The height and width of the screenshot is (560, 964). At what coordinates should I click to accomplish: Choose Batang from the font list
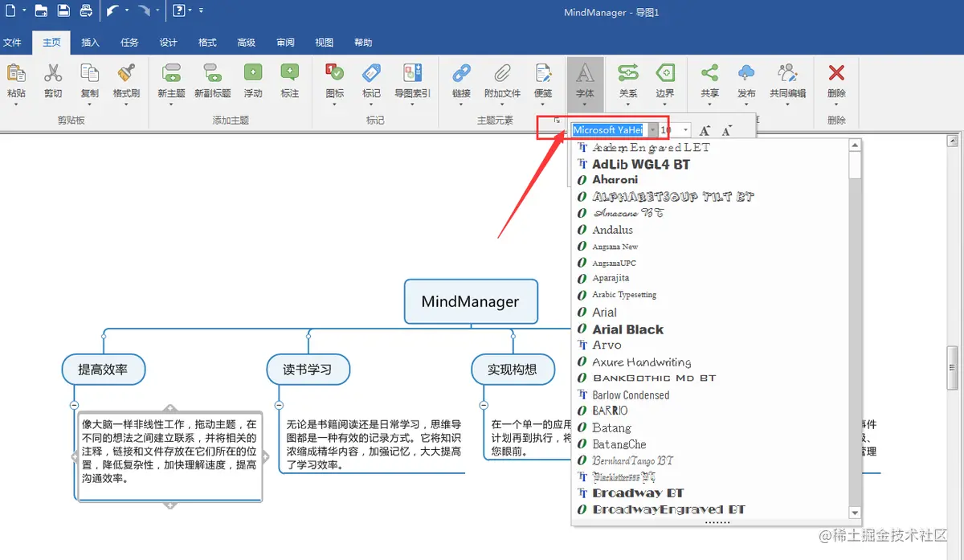pos(612,427)
